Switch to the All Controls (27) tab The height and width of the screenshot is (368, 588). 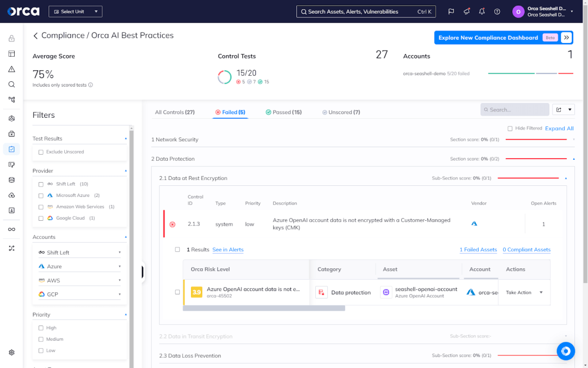click(x=175, y=112)
